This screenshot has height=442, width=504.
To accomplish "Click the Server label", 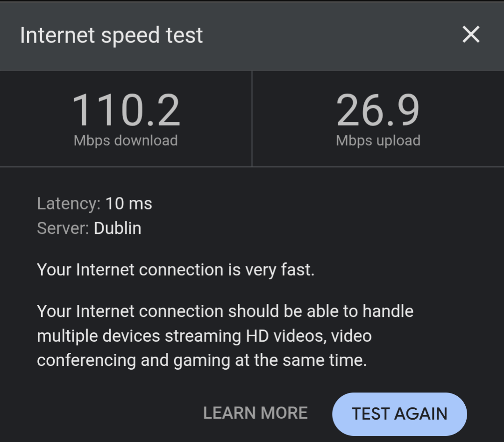I will [63, 228].
